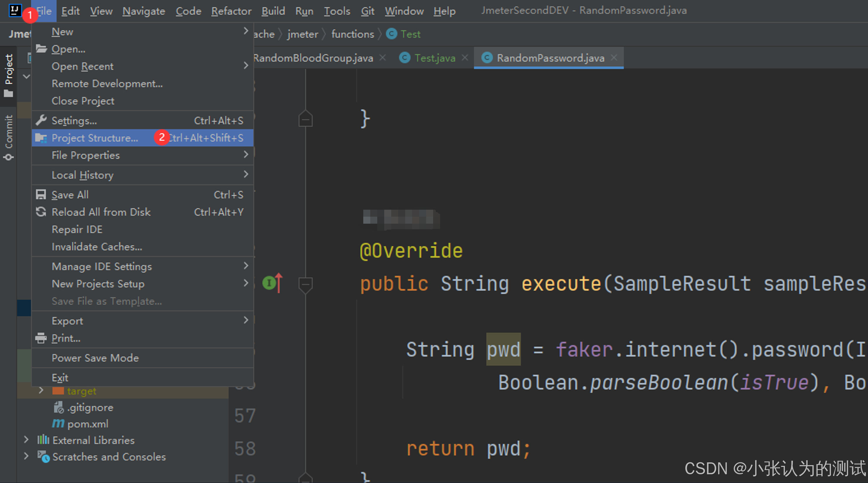Open the Commit tool window sidebar
The height and width of the screenshot is (483, 868).
8,137
